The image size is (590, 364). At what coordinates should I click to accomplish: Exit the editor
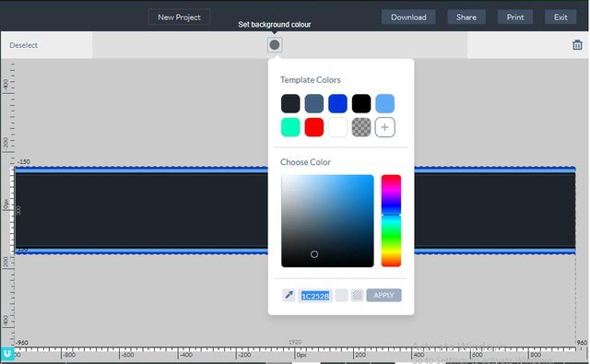coord(560,17)
